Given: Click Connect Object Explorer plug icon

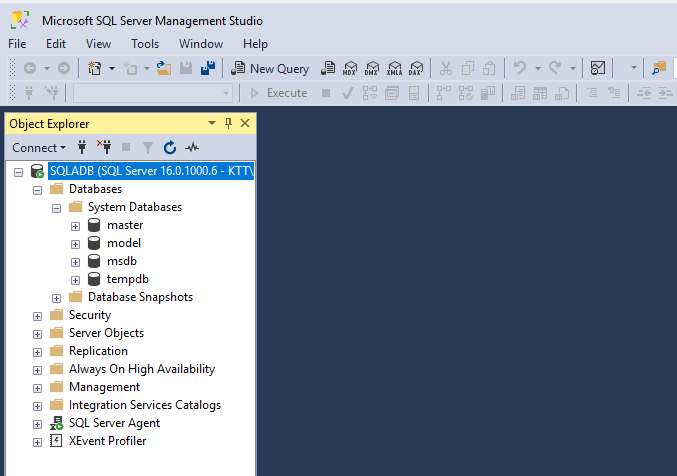Looking at the screenshot, I should tap(82, 148).
